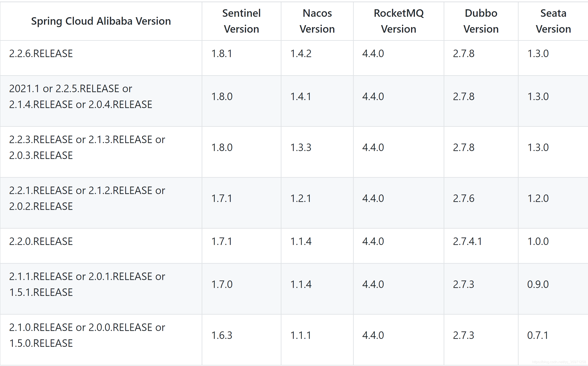The width and height of the screenshot is (588, 366).
Task: Click Dubbo 2.7.3 in the 2.1.1.RELEASE row
Action: (x=464, y=284)
